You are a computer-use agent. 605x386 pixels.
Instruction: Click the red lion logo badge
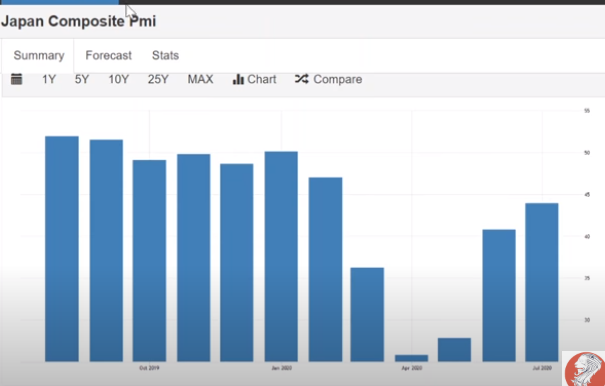[585, 369]
